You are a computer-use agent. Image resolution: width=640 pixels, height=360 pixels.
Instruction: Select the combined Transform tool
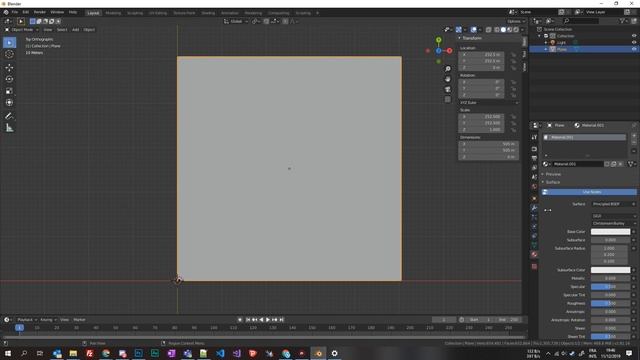(9, 103)
